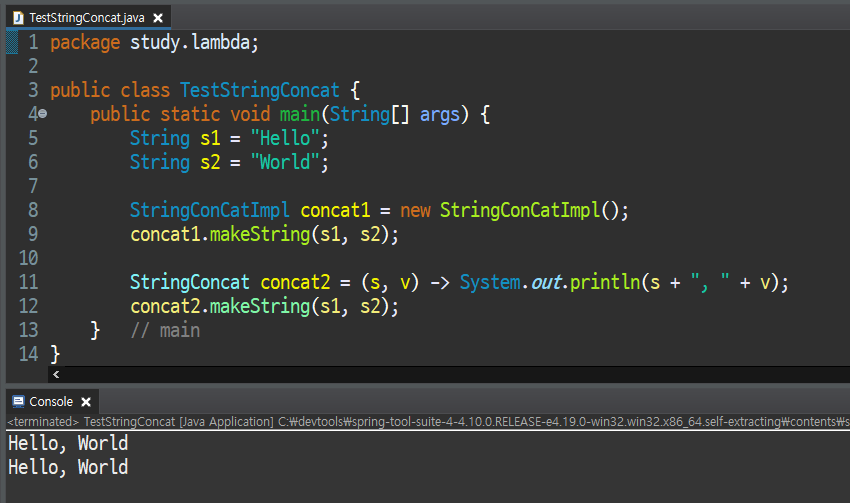Click the 'void' keyword on line 4
The width and height of the screenshot is (850, 503).
point(250,114)
